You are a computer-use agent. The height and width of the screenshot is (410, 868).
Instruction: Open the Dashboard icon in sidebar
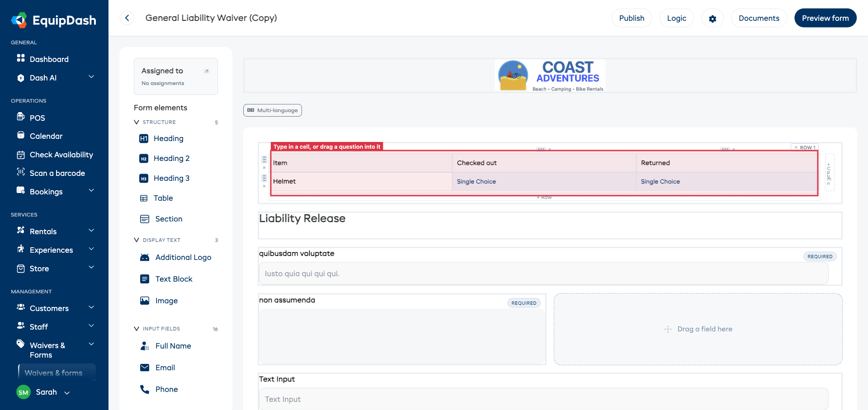pyautogui.click(x=21, y=58)
